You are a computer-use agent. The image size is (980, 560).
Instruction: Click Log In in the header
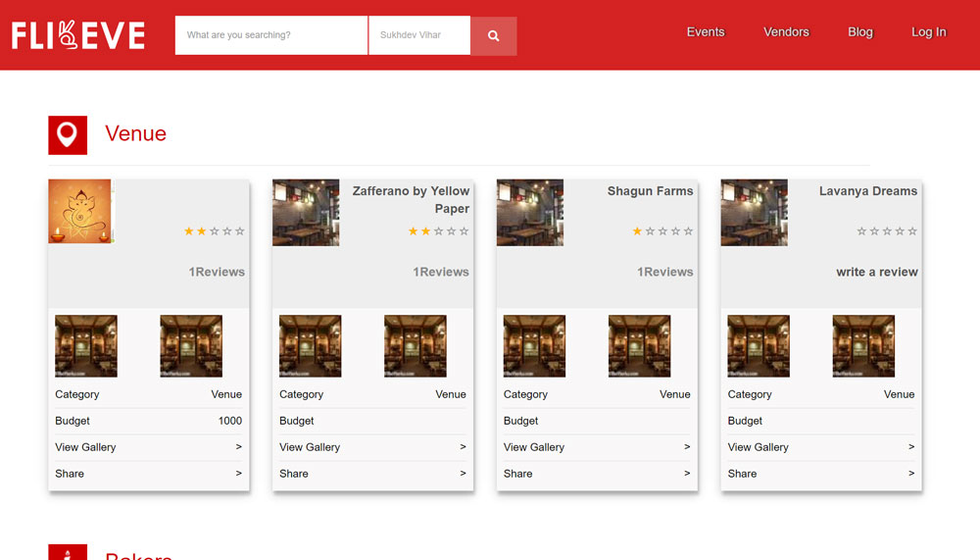click(x=928, y=32)
